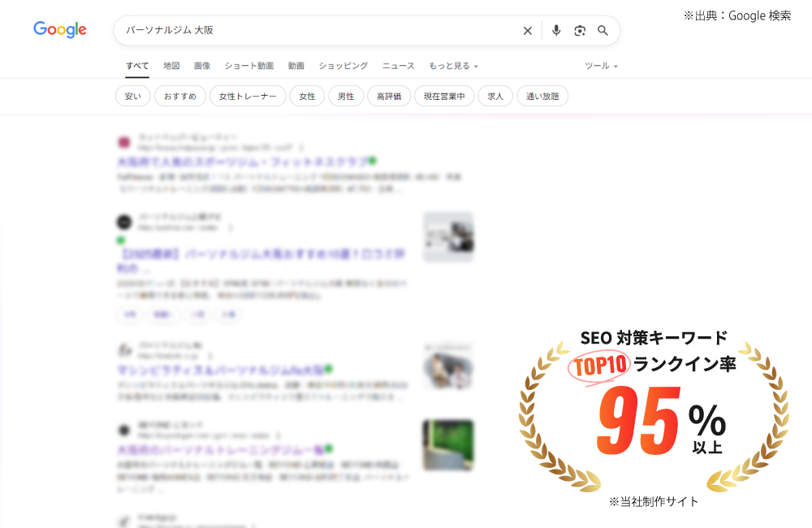Open the ショート動画 tab
Image resolution: width=812 pixels, height=528 pixels.
click(x=248, y=66)
